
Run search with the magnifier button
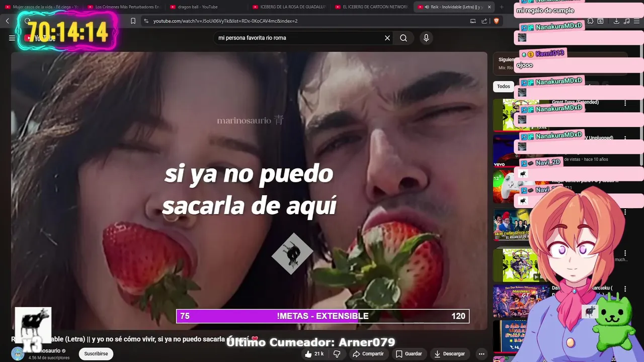pos(404,38)
